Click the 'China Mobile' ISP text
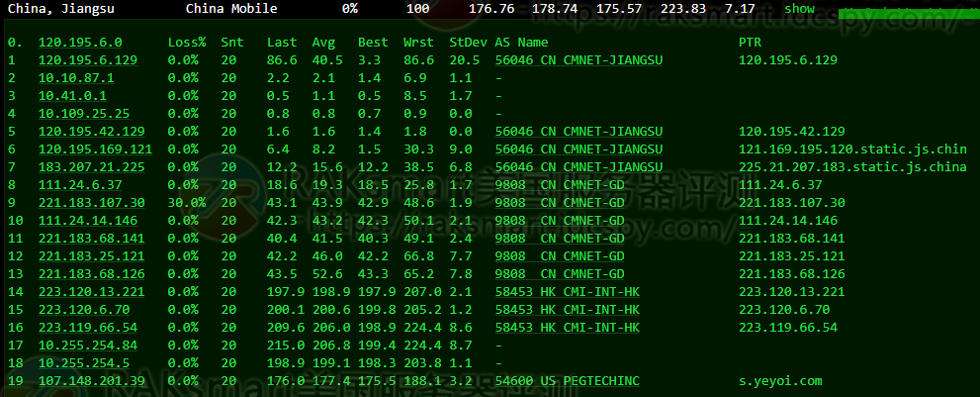 click(x=231, y=9)
